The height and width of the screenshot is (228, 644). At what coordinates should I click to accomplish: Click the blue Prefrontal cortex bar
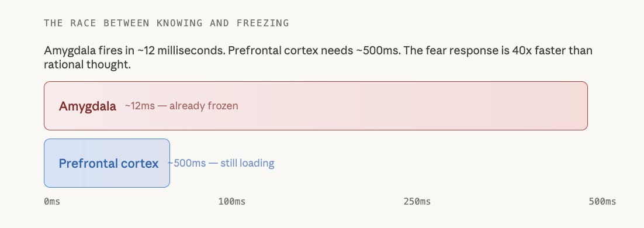tap(107, 163)
